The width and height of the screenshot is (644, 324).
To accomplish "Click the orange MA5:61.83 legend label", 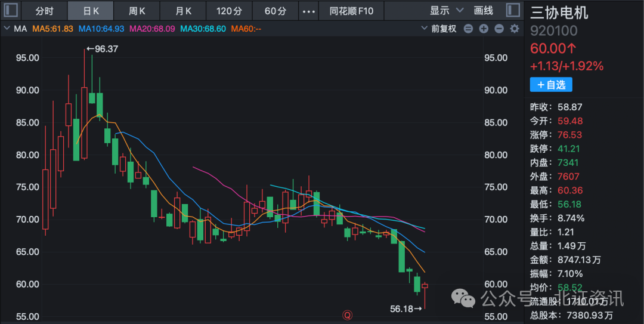I will pyautogui.click(x=52, y=29).
